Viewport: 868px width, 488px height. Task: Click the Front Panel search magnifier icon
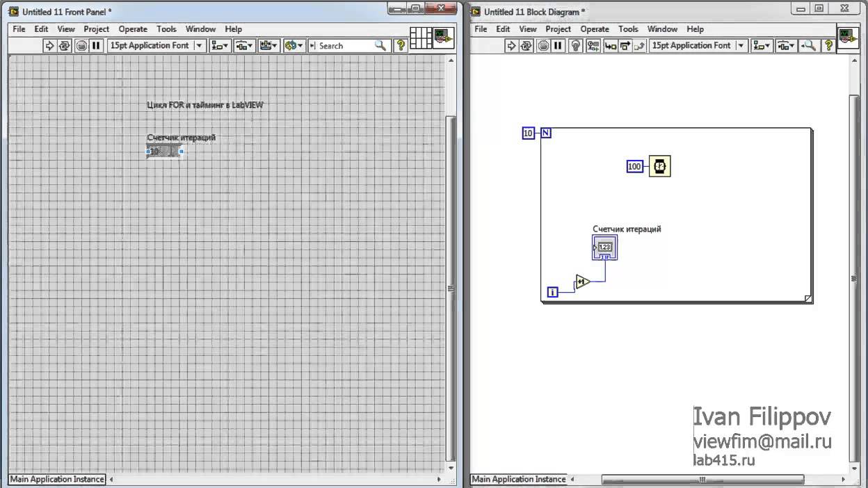(380, 46)
